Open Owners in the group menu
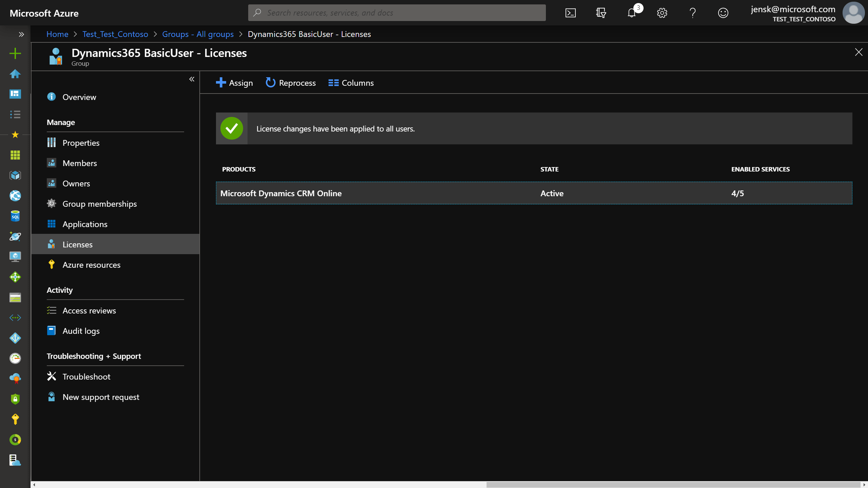The image size is (868, 488). point(115,183)
